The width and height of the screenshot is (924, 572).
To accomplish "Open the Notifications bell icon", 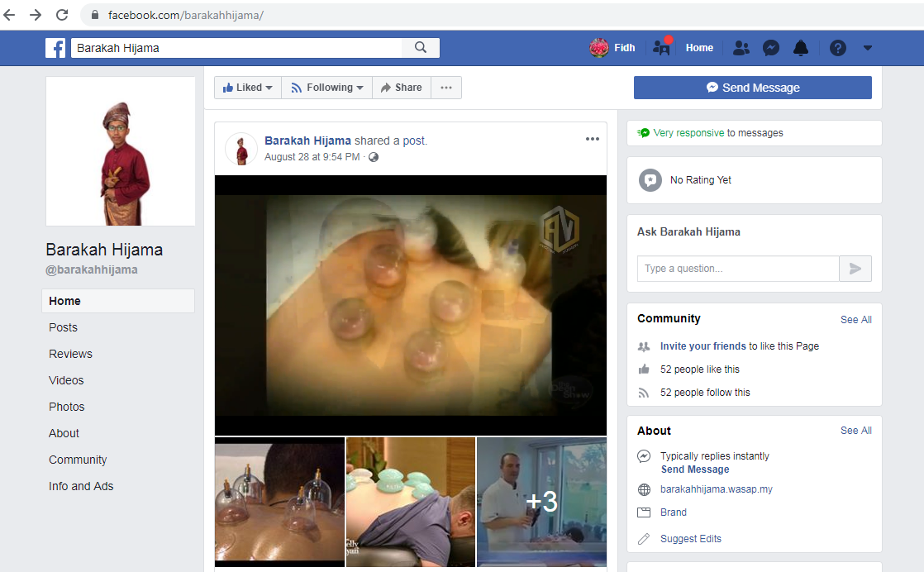I will tap(801, 48).
